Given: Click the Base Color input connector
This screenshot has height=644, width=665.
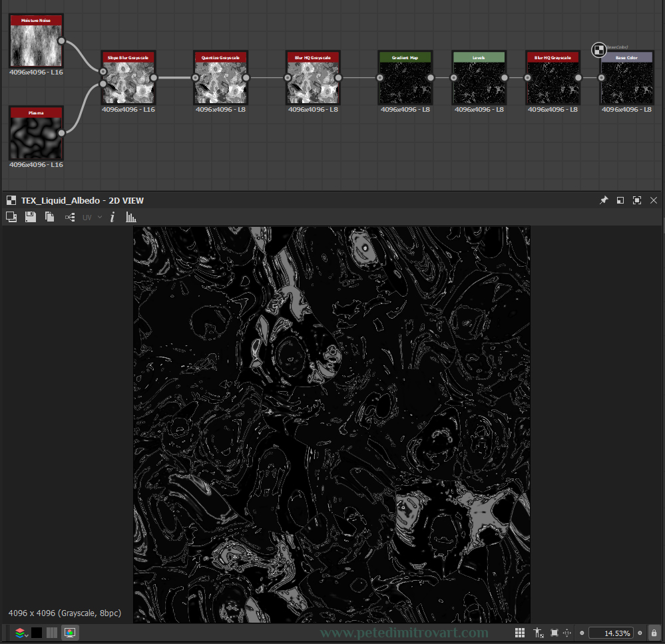Looking at the screenshot, I should tap(601, 78).
